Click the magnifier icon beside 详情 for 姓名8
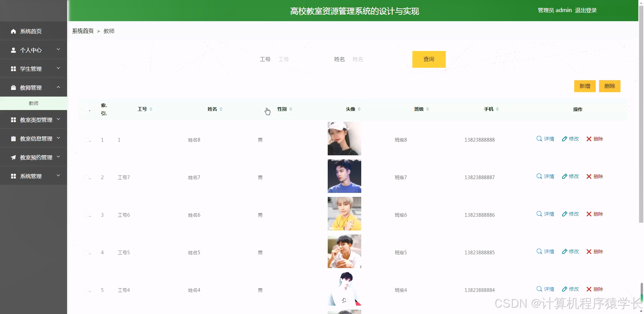Viewport: 644px width, 314px height. (x=539, y=139)
